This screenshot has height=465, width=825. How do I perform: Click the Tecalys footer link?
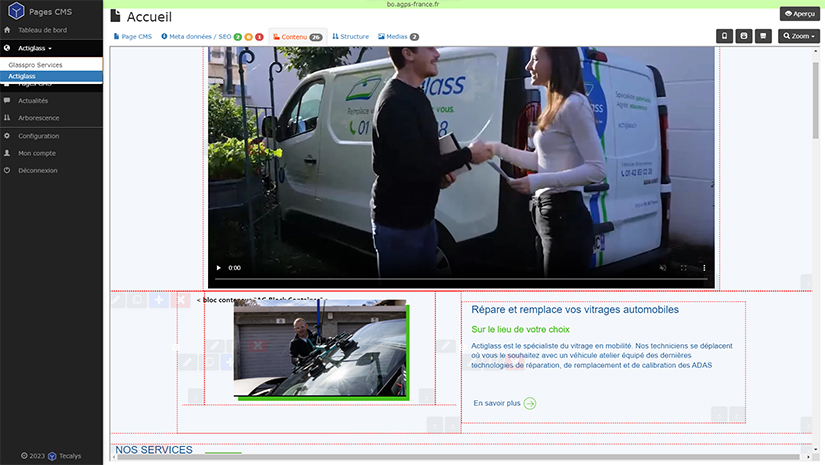click(70, 456)
